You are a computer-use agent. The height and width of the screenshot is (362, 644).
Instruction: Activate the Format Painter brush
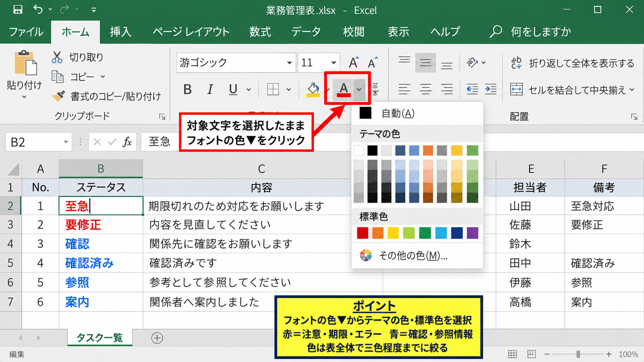[58, 96]
